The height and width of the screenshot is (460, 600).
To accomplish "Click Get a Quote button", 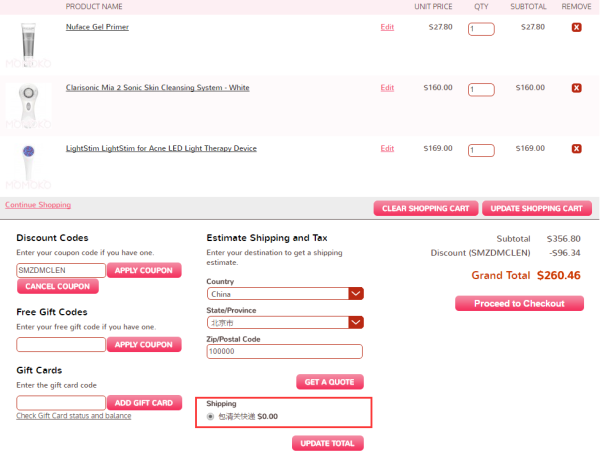I will [329, 382].
